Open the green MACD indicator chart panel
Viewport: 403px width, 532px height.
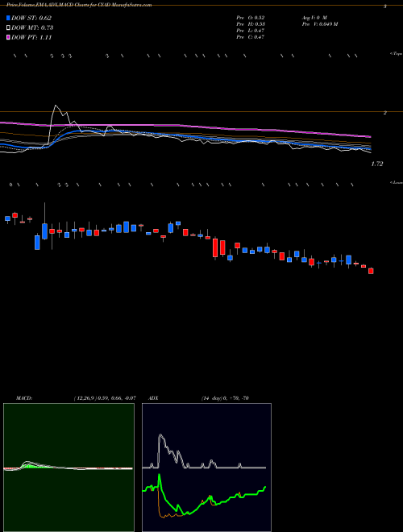click(69, 468)
